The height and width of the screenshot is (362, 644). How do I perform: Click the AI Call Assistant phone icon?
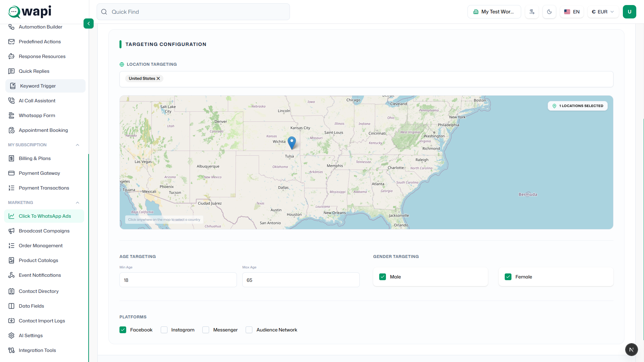(11, 101)
